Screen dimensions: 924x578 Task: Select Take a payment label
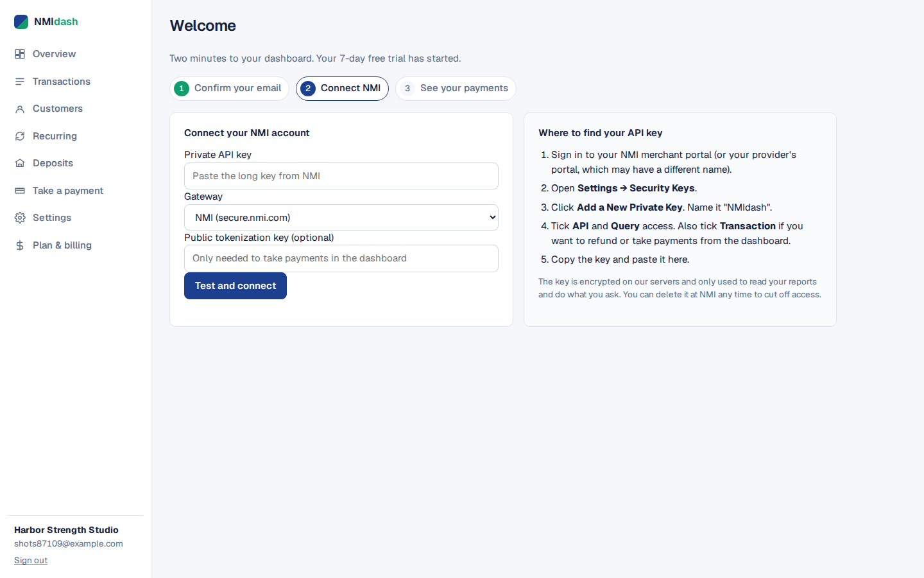(68, 191)
